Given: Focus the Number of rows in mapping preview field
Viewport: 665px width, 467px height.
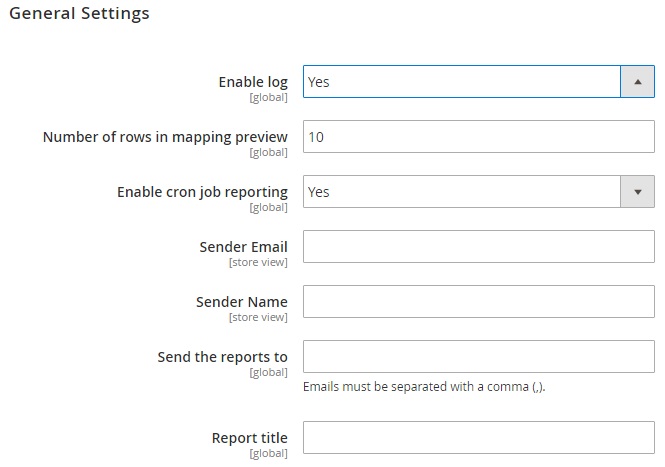Looking at the screenshot, I should [478, 137].
